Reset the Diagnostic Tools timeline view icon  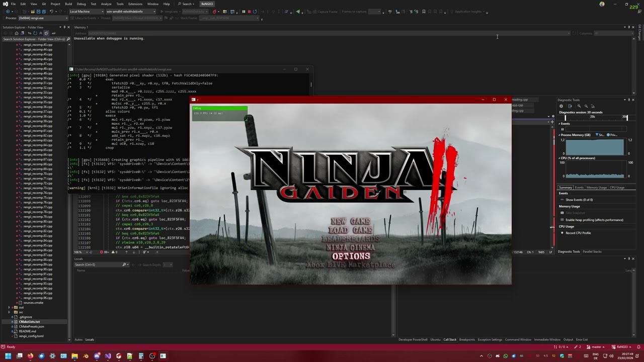(x=593, y=106)
